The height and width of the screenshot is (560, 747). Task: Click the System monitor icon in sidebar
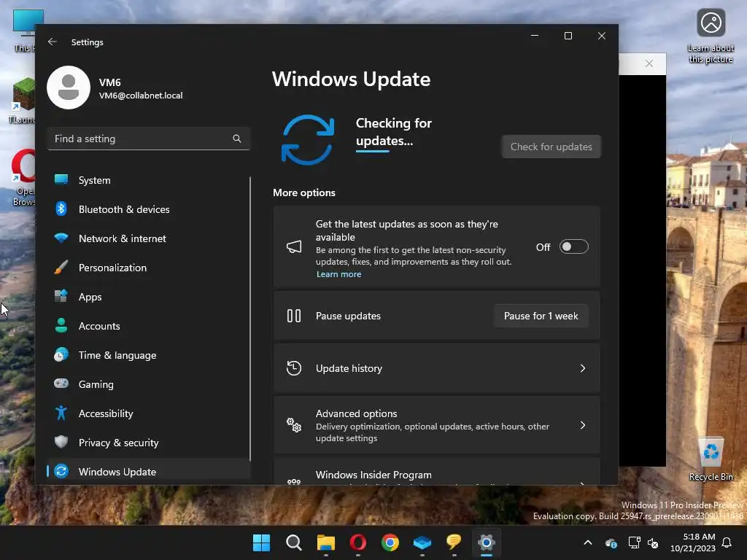coord(61,179)
